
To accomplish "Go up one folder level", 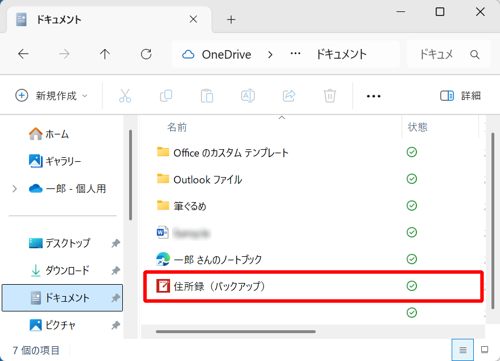I will (x=105, y=54).
